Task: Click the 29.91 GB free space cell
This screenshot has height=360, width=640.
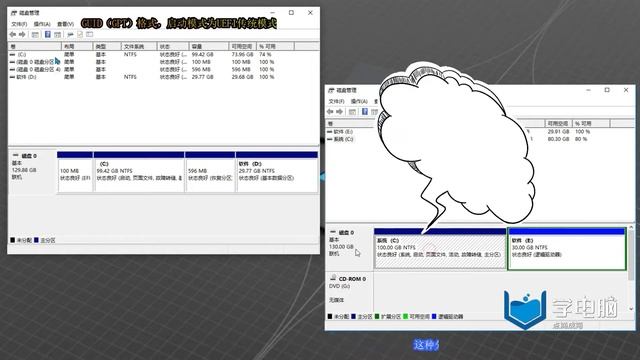Action: (558, 131)
